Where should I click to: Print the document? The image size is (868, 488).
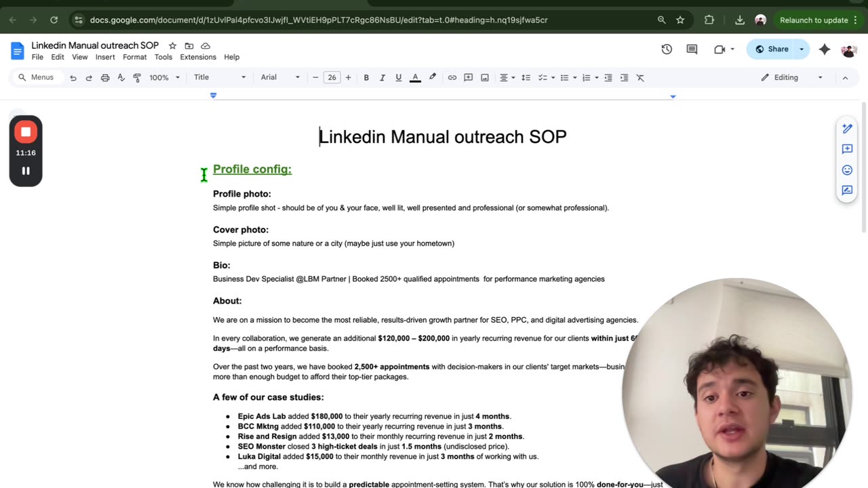(105, 77)
